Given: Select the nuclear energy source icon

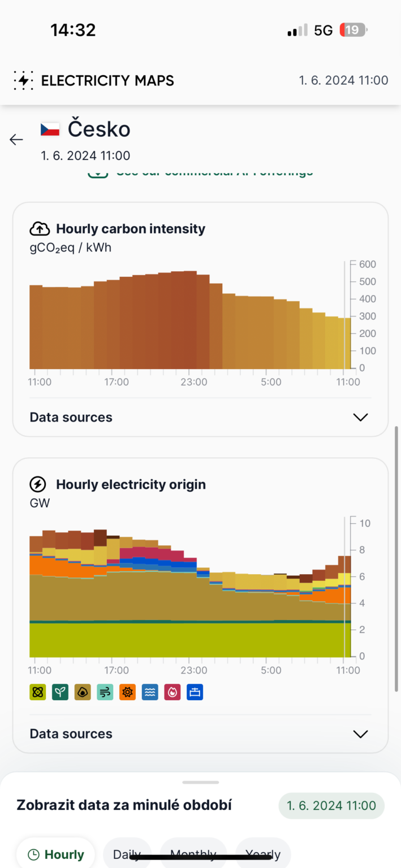Looking at the screenshot, I should 38,692.
